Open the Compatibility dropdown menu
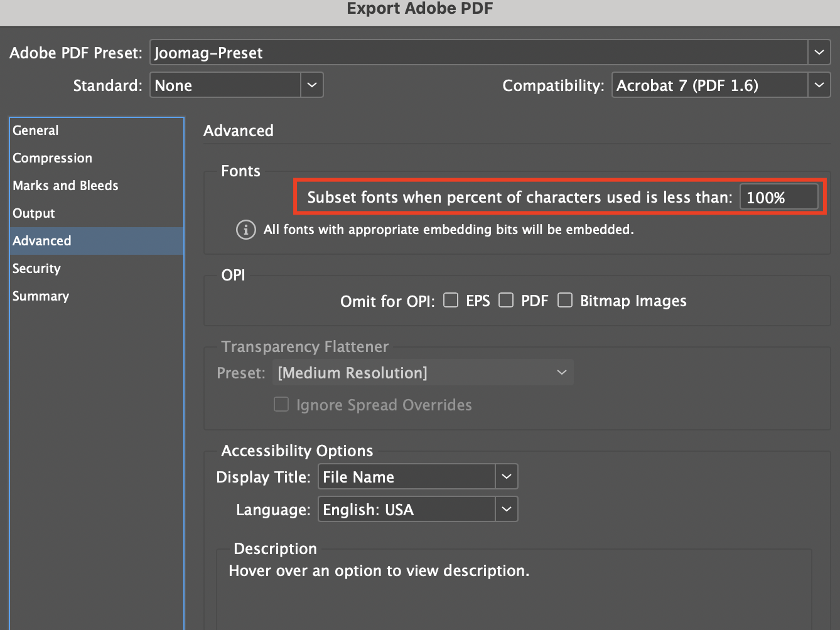The height and width of the screenshot is (630, 840). [x=819, y=85]
